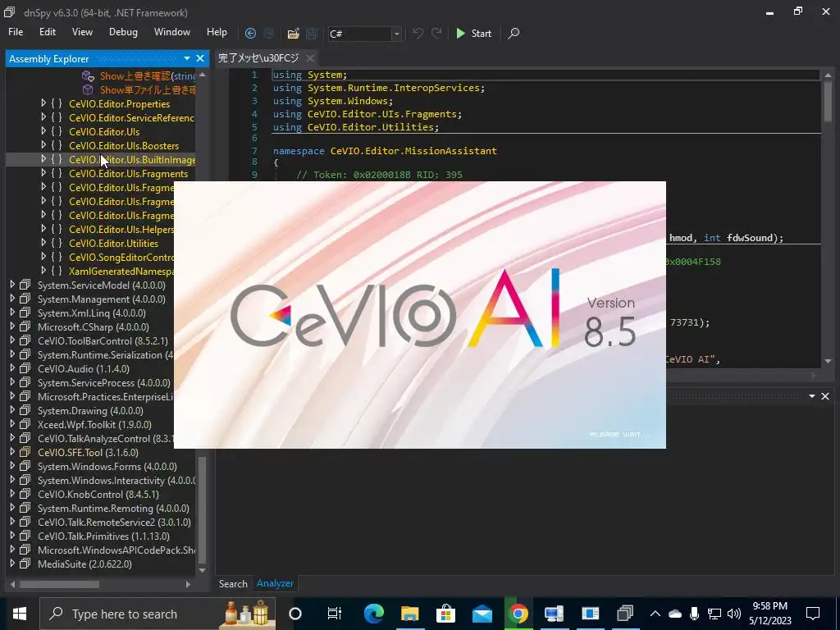Open the Help menu
Screen dimensions: 840x630
coord(217,32)
